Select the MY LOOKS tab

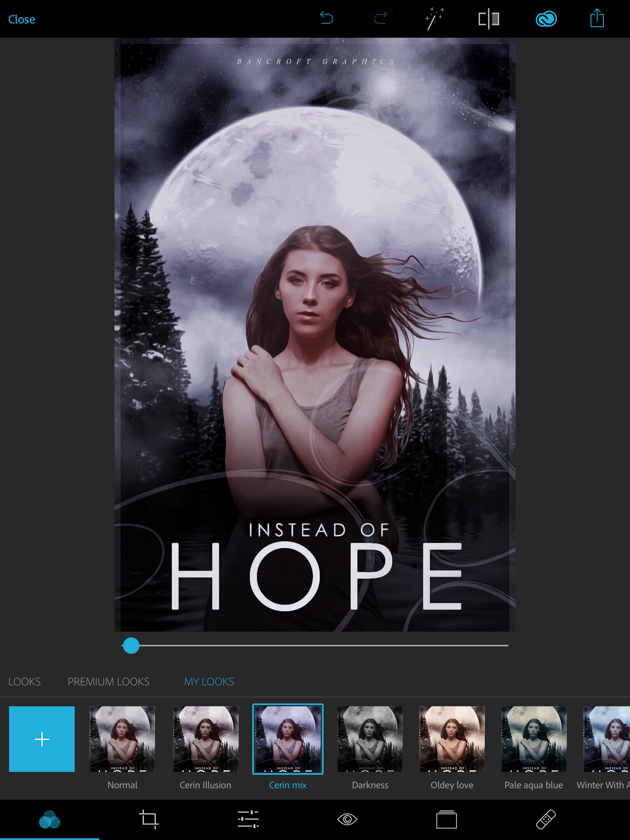[209, 682]
